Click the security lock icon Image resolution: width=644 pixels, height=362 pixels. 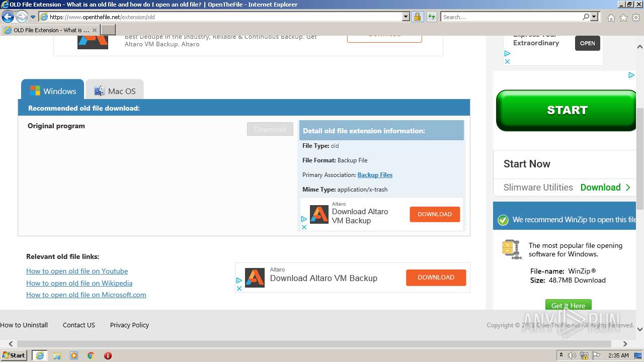(417, 17)
